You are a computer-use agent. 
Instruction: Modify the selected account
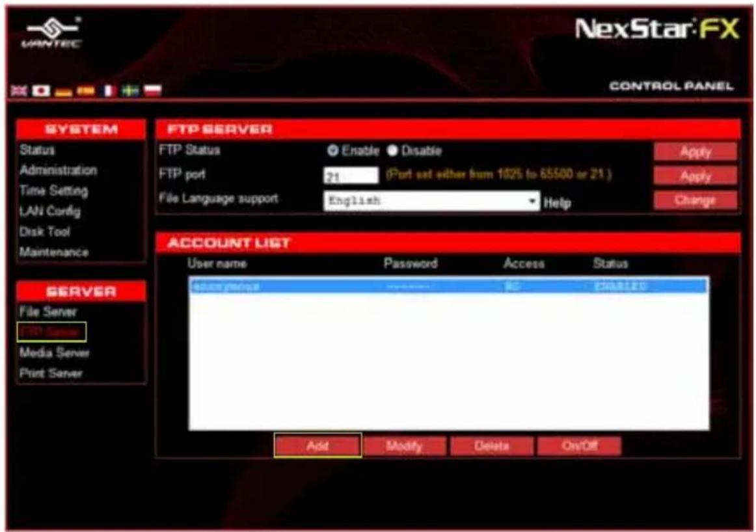(405, 446)
